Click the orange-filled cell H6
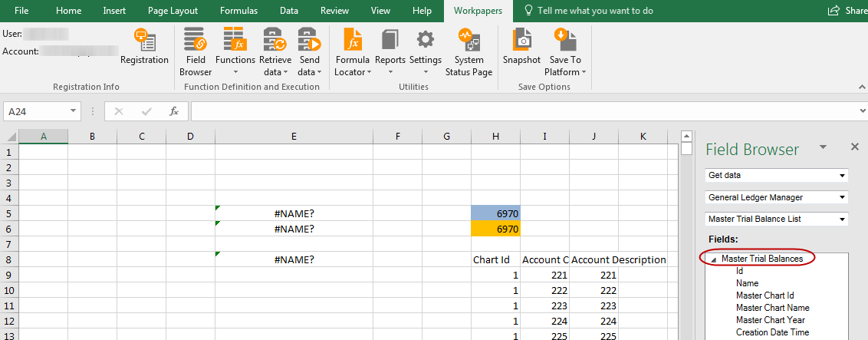Screen dimensions: 868x340 (495, 229)
